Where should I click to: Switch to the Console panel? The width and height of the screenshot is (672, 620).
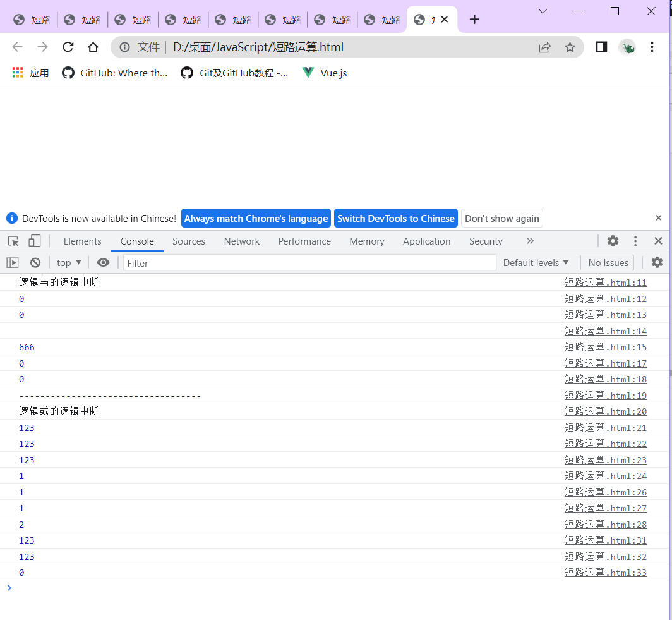[x=137, y=241]
